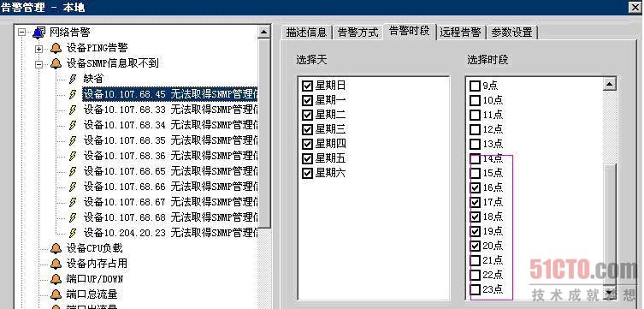Click the tree panel scroll-up arrow
Viewport: 644px width, 309px height.
(x=263, y=32)
